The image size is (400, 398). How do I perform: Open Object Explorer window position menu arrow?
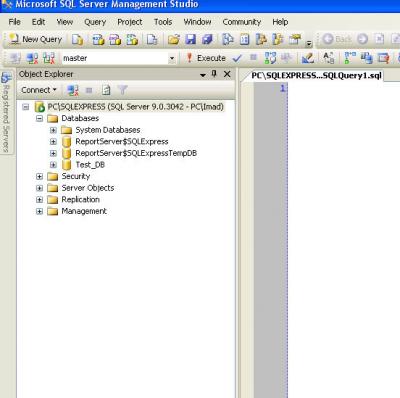point(203,75)
